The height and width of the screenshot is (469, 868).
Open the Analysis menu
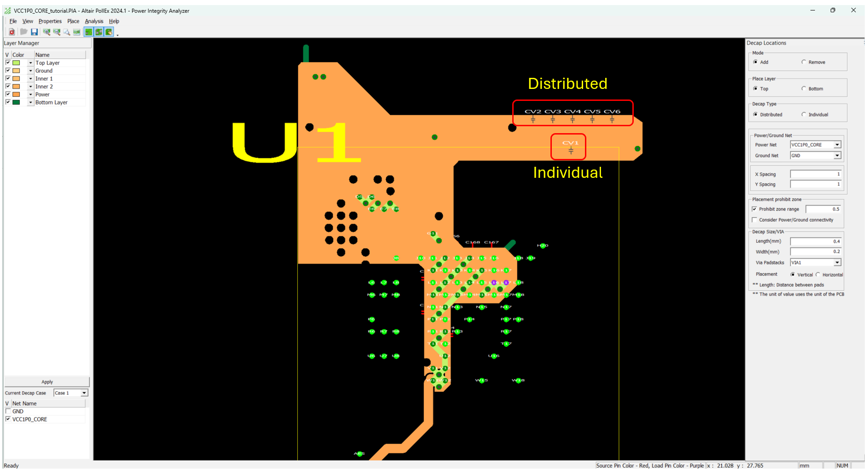pos(94,21)
